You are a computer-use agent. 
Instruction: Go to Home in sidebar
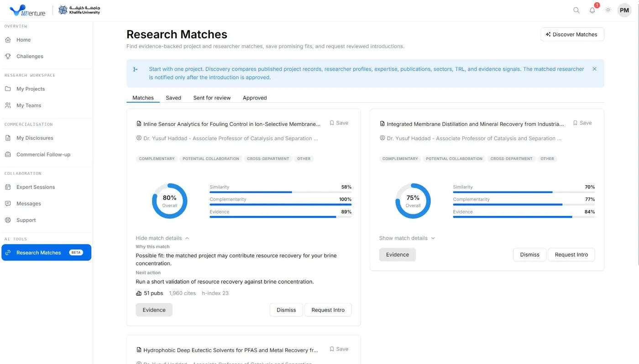46,40
